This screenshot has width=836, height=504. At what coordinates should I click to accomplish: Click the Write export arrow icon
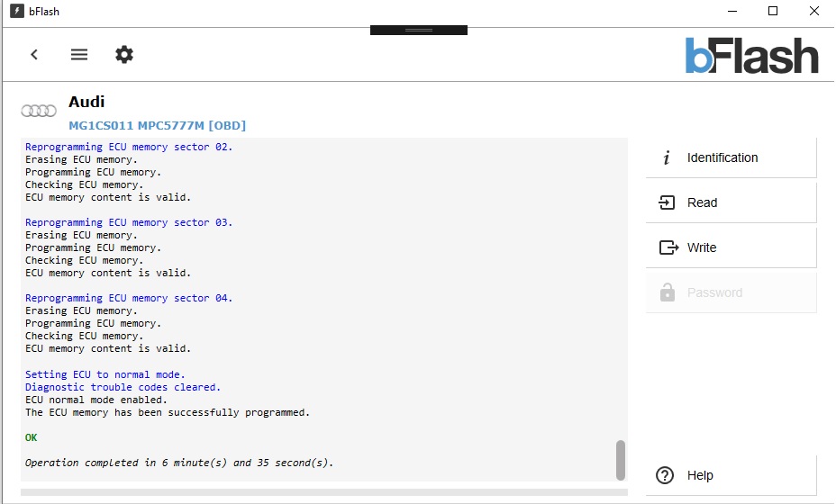click(x=668, y=247)
